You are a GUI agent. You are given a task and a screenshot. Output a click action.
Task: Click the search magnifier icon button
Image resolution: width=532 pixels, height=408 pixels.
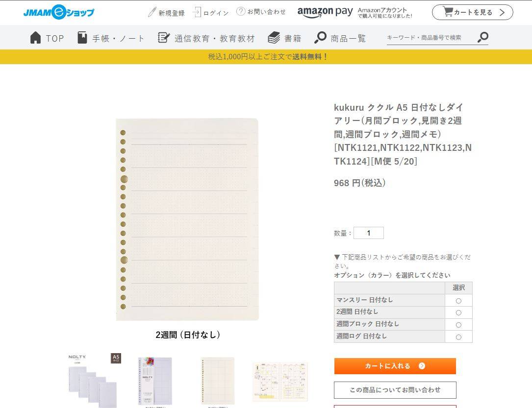[483, 37]
